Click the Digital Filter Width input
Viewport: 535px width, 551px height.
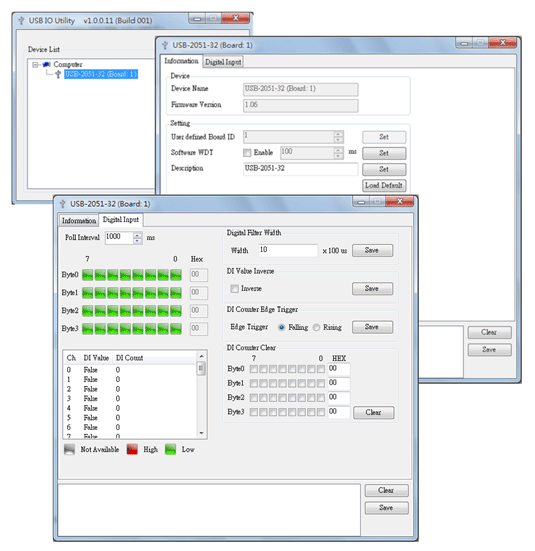[x=288, y=250]
